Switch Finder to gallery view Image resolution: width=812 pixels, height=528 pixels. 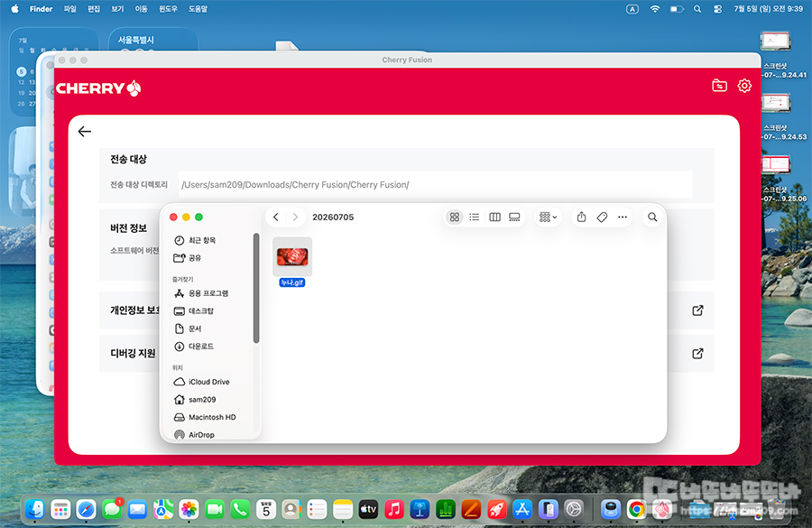(514, 218)
